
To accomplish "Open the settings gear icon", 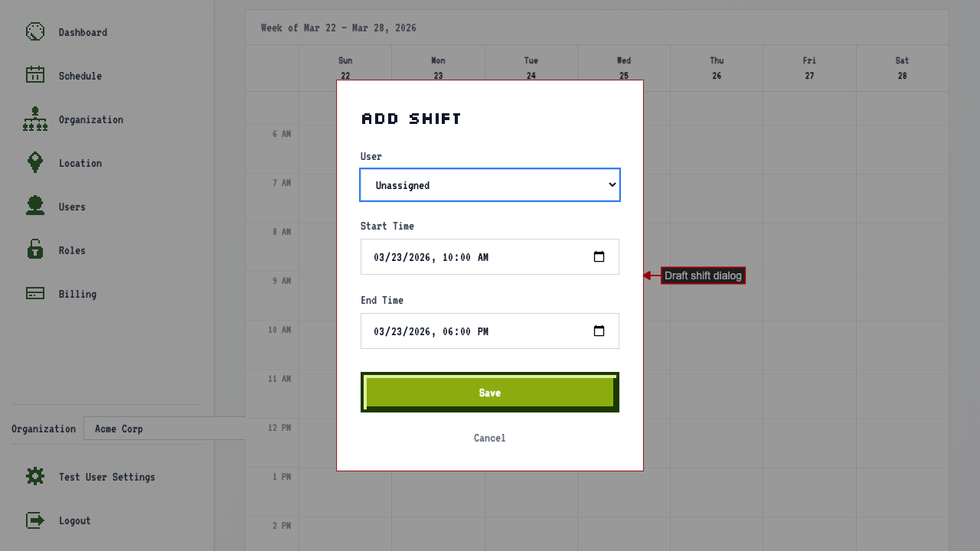I will click(x=35, y=476).
